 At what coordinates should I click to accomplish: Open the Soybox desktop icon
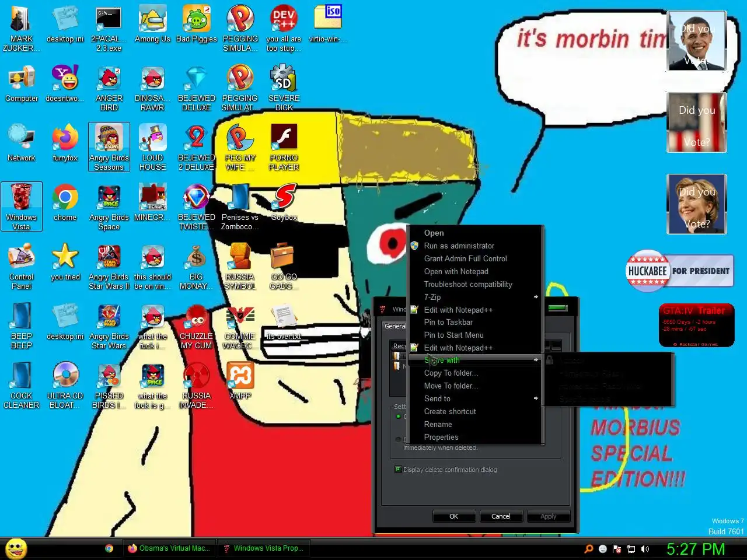284,203
